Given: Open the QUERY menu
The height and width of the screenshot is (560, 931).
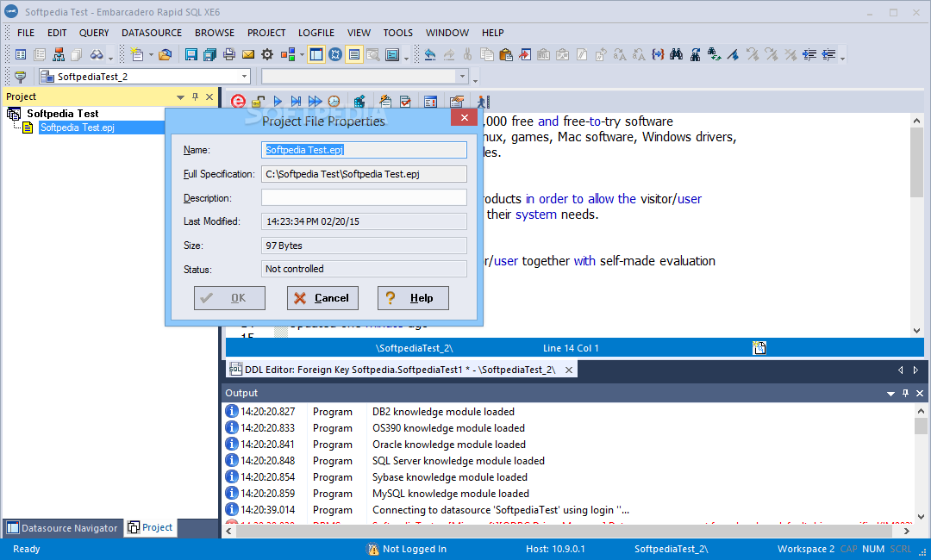Looking at the screenshot, I should [x=94, y=33].
